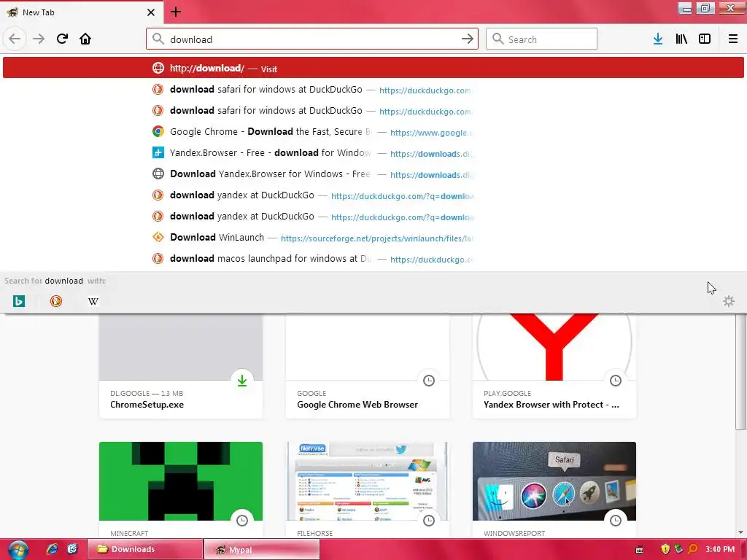
Task: Click history clock icon on Yandex card
Action: pos(616,381)
